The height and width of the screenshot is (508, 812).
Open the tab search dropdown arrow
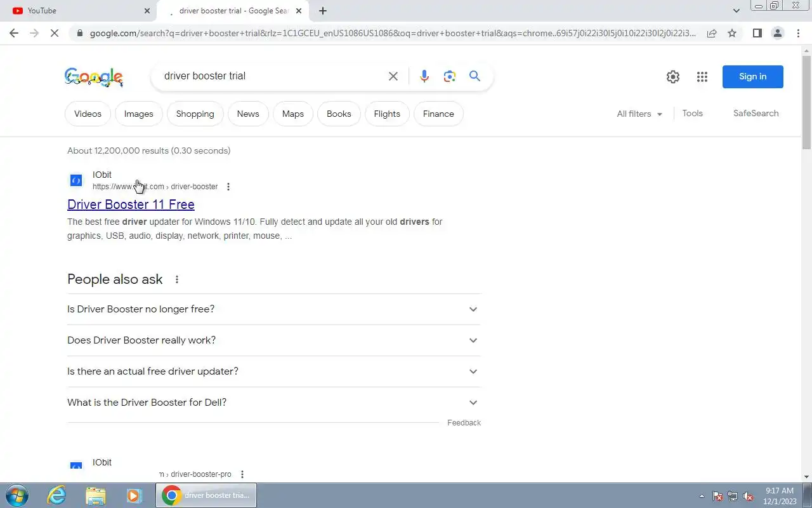(737, 11)
